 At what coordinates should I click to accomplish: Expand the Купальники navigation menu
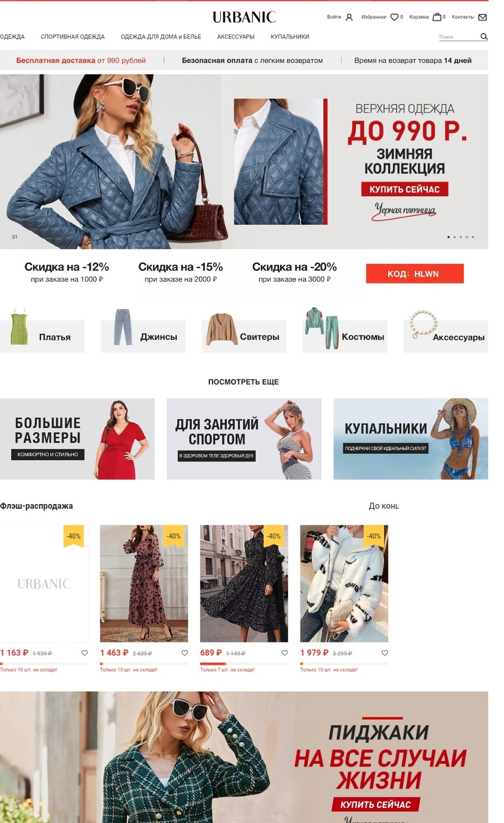(x=290, y=37)
